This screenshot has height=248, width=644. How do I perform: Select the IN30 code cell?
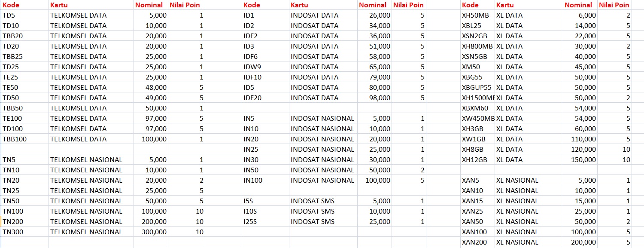pos(265,159)
